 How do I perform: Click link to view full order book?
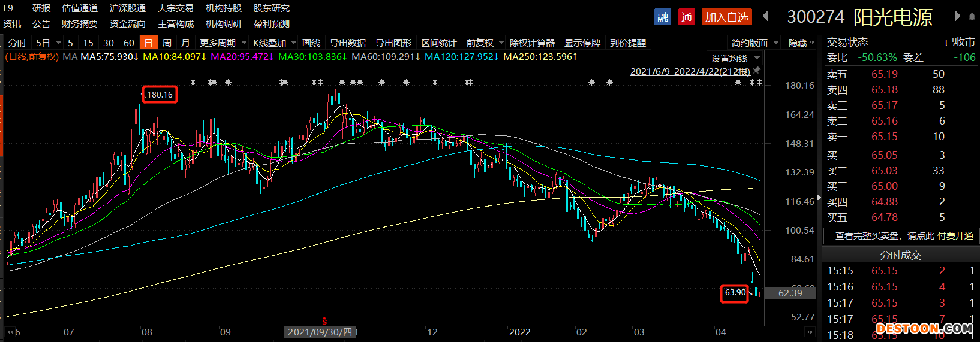[904, 236]
